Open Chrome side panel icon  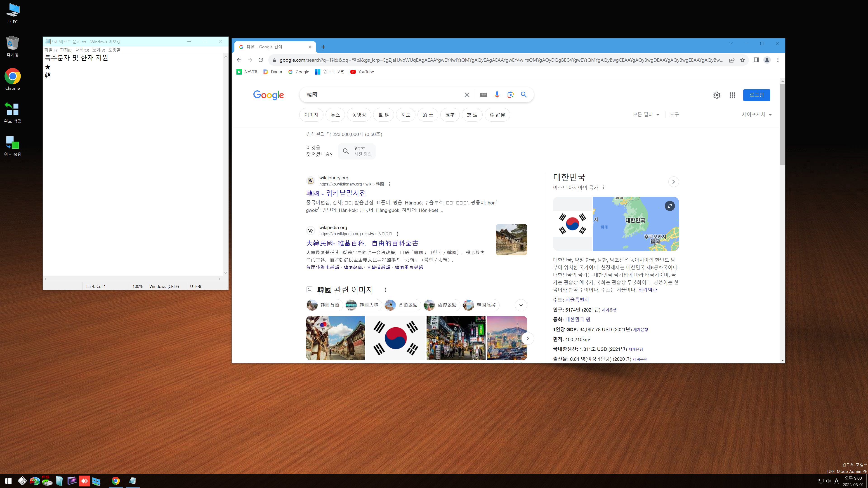coord(756,60)
